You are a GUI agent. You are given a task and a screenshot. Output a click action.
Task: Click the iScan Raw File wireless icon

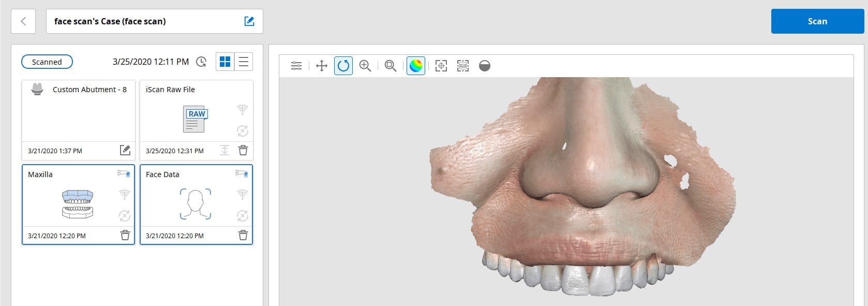242,110
